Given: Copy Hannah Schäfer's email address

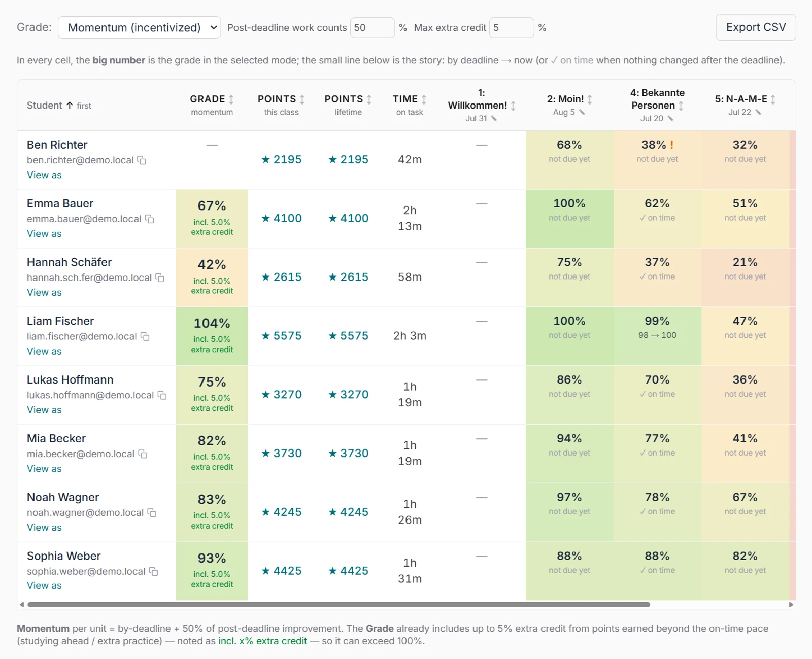Looking at the screenshot, I should click(x=160, y=278).
